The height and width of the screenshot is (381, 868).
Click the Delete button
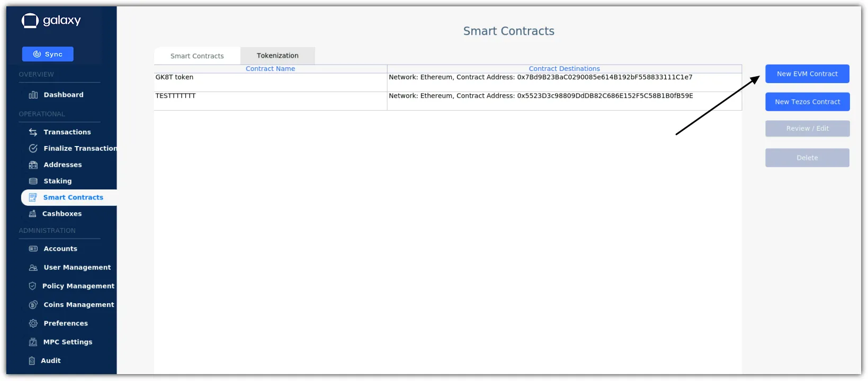pyautogui.click(x=807, y=158)
